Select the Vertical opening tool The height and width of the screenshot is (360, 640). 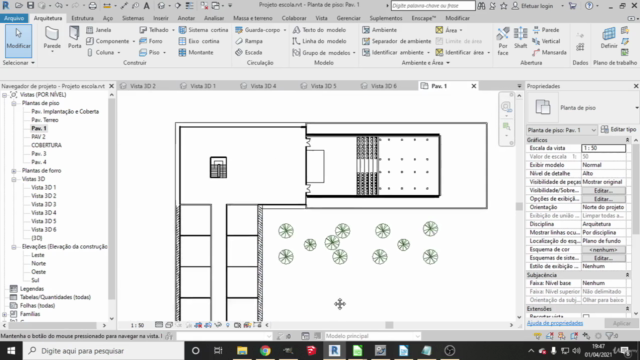click(x=546, y=41)
